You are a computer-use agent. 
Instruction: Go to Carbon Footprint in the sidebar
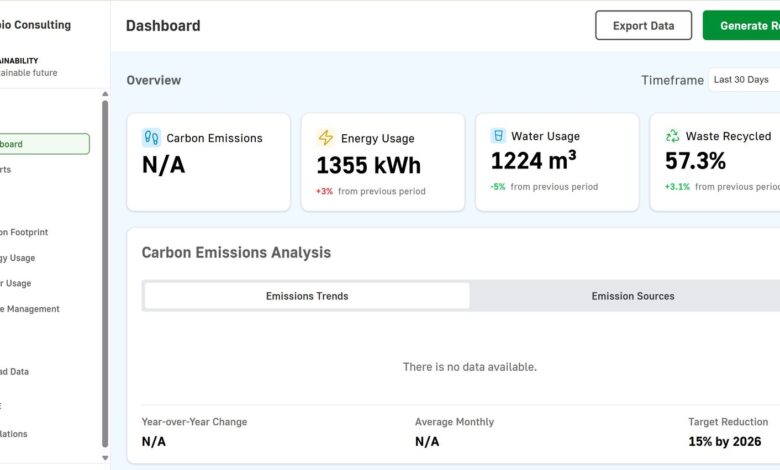(x=24, y=232)
